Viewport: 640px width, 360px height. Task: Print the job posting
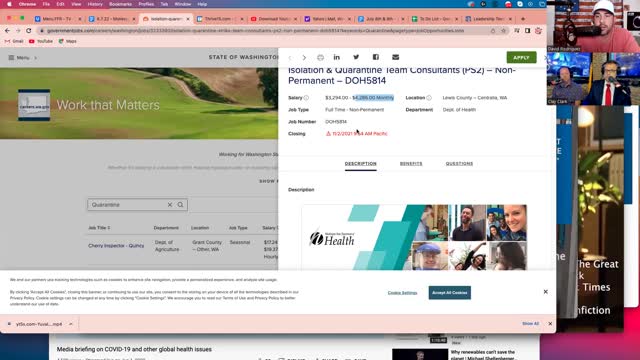(320, 58)
